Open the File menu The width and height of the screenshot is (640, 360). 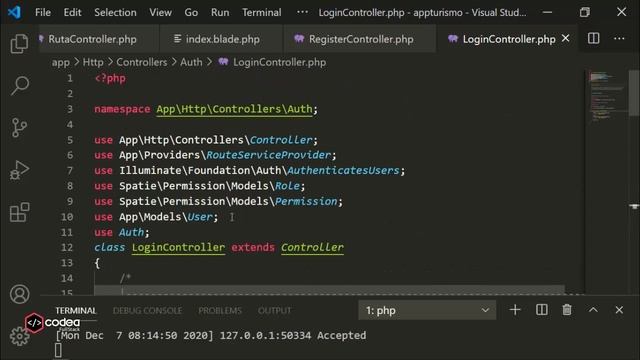click(43, 12)
